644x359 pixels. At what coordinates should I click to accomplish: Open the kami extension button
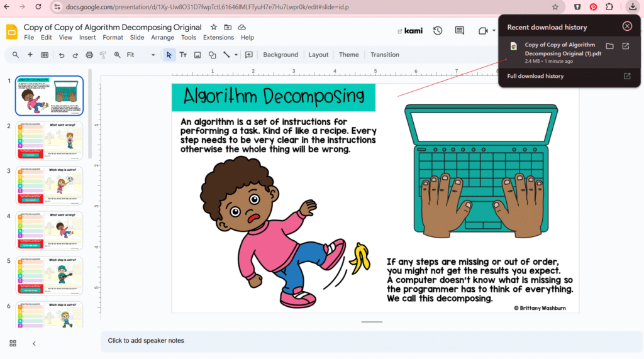pos(410,31)
